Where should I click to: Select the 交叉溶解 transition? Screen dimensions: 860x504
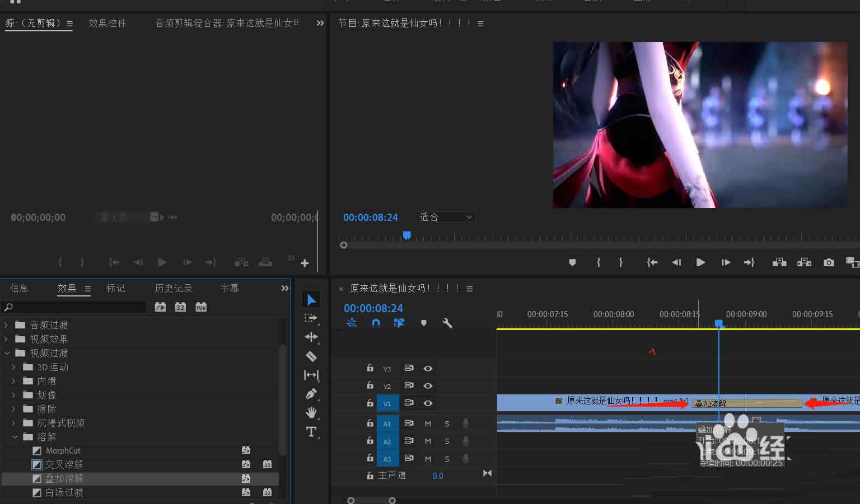[64, 465]
